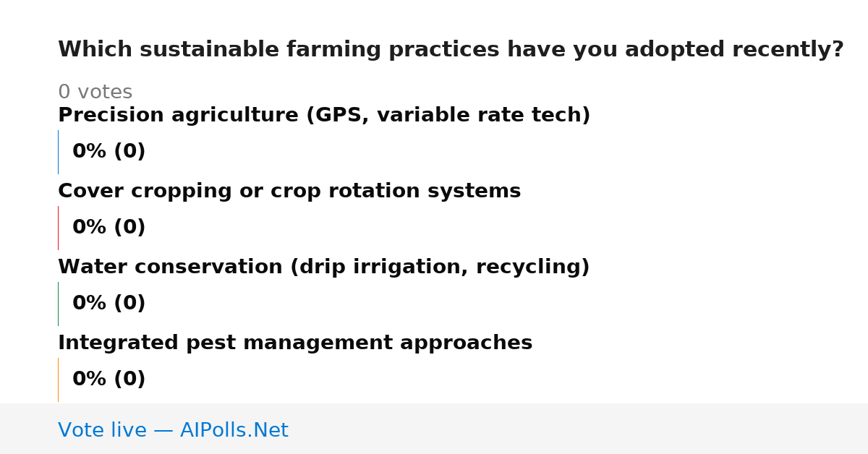Click the 0% (0) result under Water conservation
The width and height of the screenshot is (868, 454).
(109, 304)
